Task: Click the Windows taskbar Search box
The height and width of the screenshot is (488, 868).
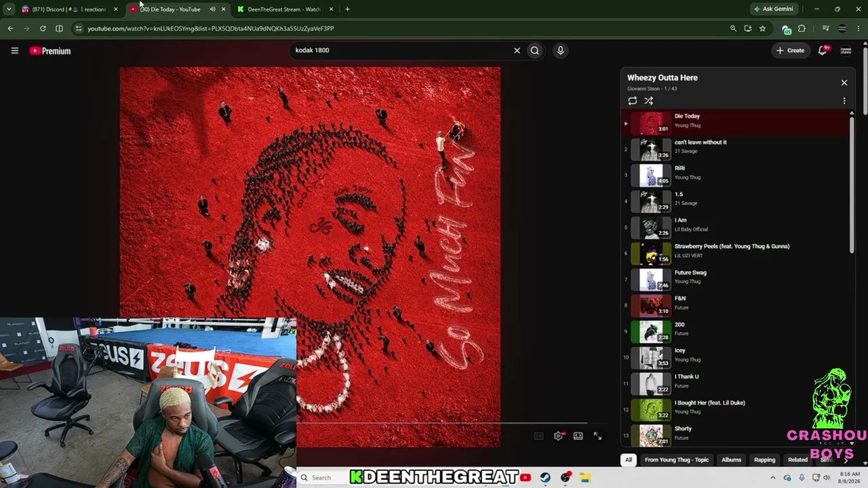Action: 323,478
